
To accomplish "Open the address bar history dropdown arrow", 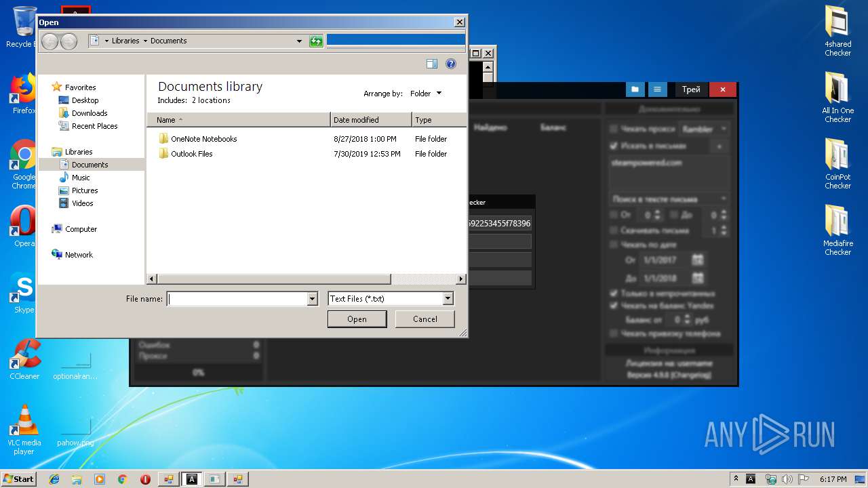I will 299,41.
